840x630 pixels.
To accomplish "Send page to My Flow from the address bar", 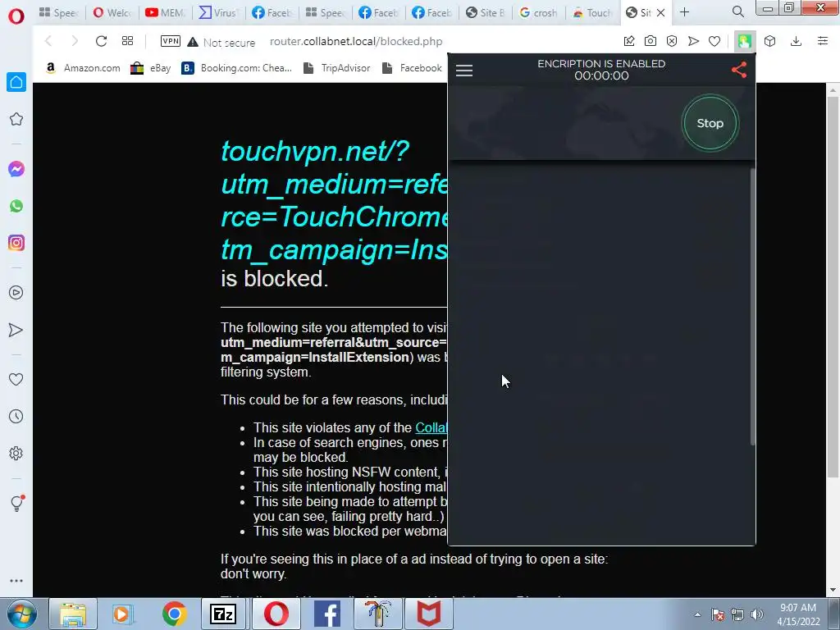I will click(693, 41).
